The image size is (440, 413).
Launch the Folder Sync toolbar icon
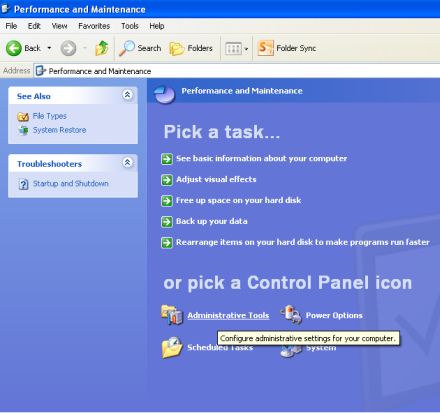[x=266, y=48]
